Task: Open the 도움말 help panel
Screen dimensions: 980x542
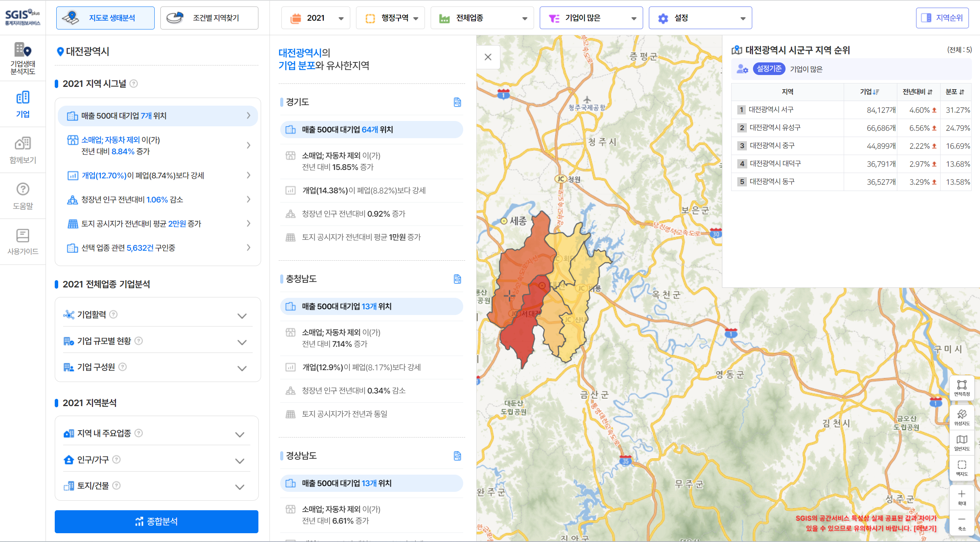Action: [23, 196]
